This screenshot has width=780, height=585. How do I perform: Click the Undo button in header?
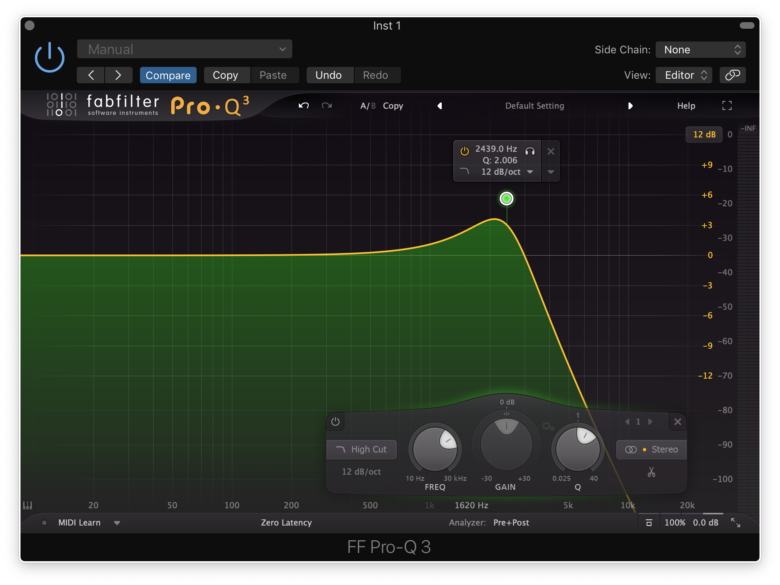pyautogui.click(x=328, y=75)
